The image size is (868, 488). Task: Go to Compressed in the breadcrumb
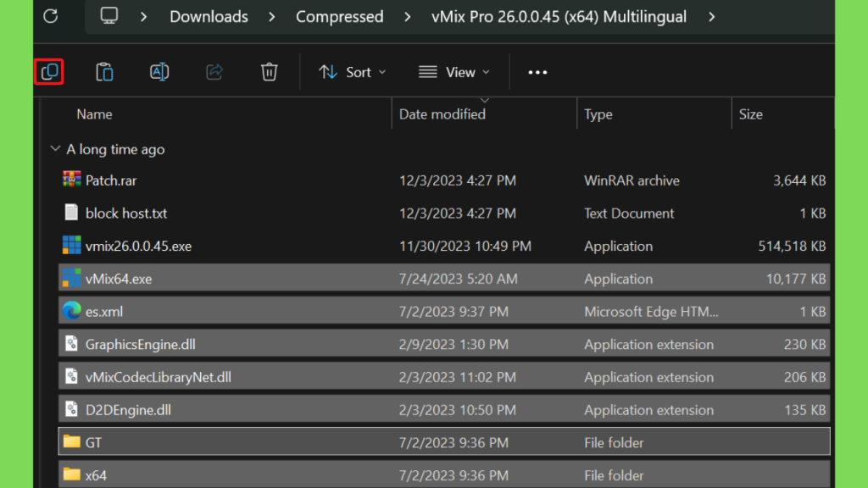pyautogui.click(x=339, y=17)
